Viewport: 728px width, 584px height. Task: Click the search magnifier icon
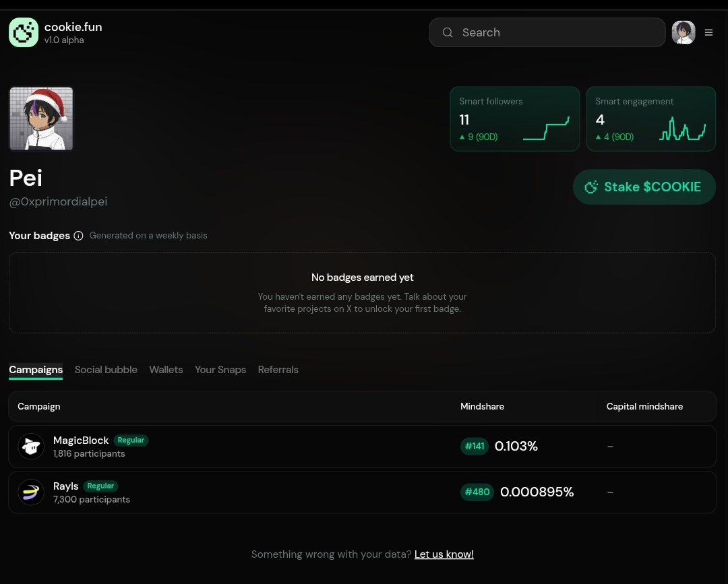(x=448, y=32)
